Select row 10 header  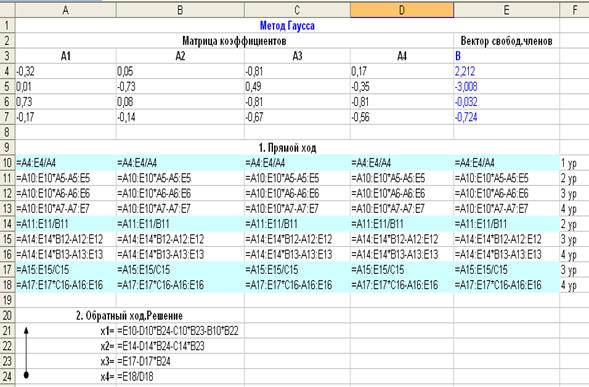(x=8, y=163)
